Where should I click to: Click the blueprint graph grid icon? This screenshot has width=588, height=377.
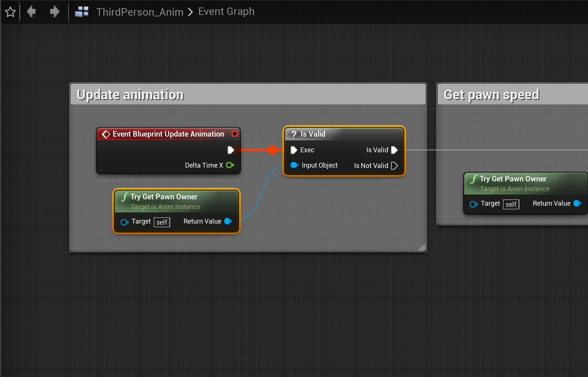coord(82,12)
